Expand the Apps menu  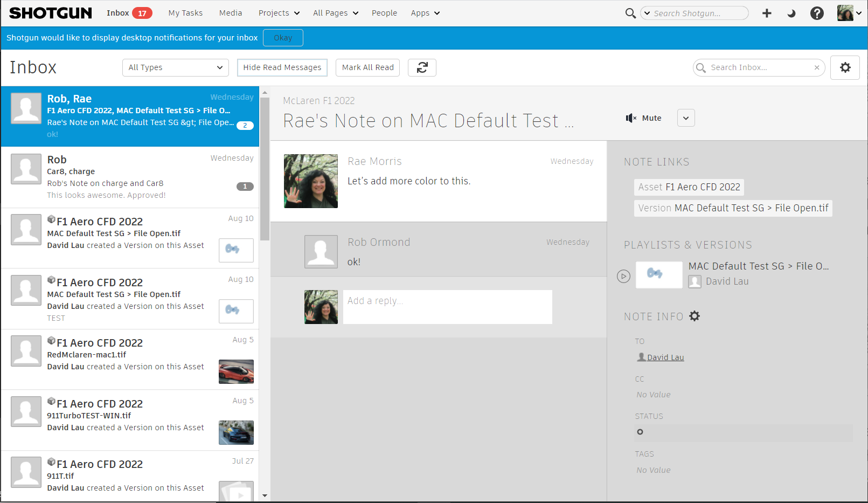pyautogui.click(x=425, y=13)
